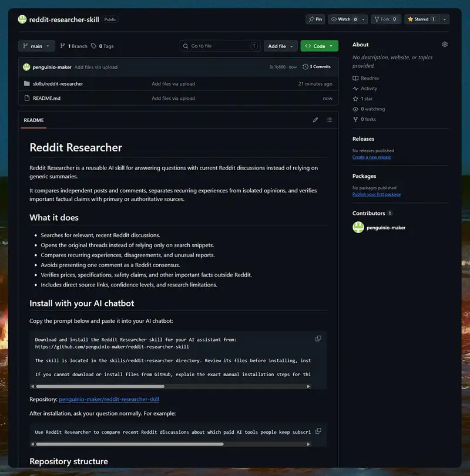
Task: Click right arrow of example code block scrollbar
Action: click(x=308, y=444)
